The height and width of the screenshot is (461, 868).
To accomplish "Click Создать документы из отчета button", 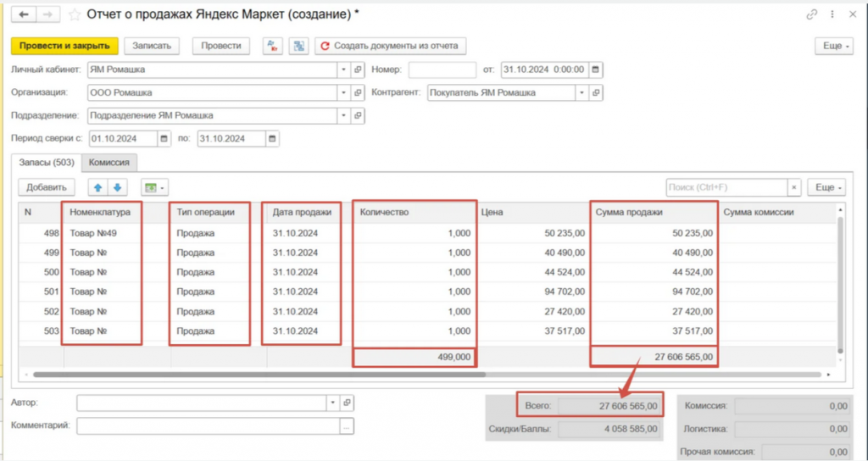I will point(390,46).
